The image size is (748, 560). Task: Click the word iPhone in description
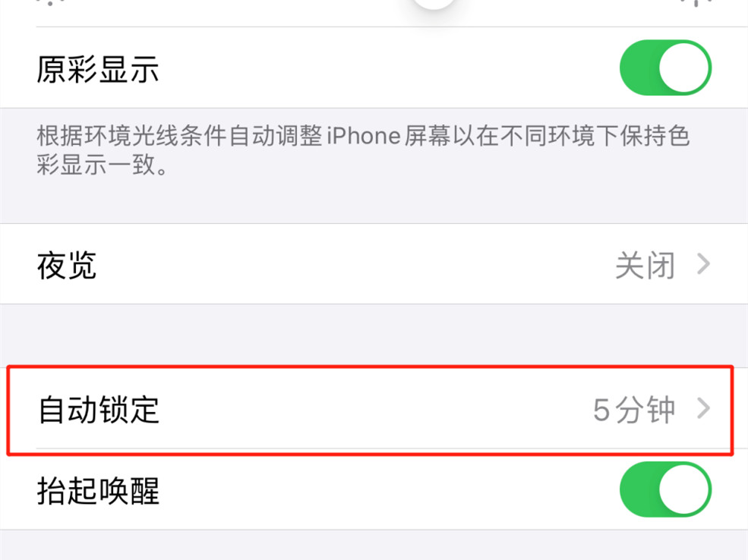pos(364,136)
